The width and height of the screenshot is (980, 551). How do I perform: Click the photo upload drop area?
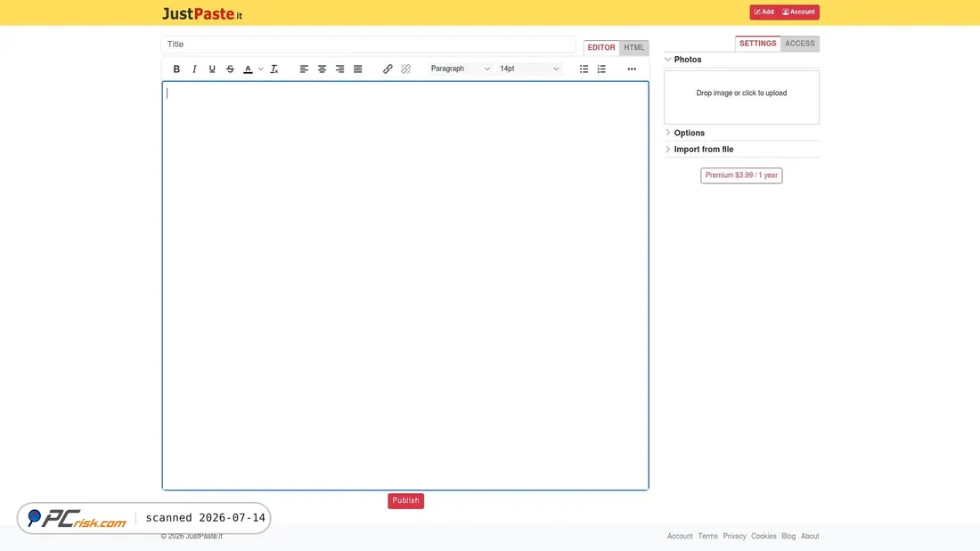(741, 97)
